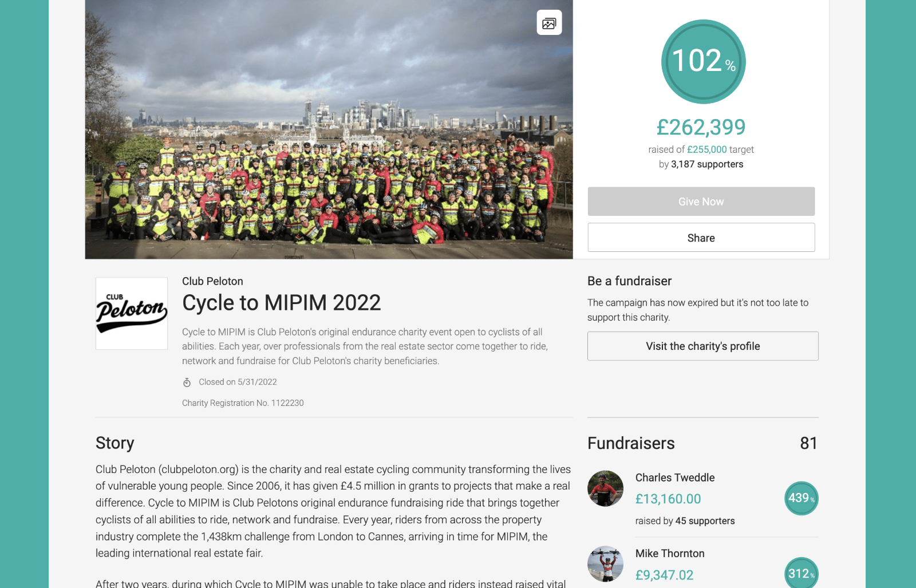Screen dimensions: 916x588
Task: Visit the charity's profile
Action: point(703,346)
